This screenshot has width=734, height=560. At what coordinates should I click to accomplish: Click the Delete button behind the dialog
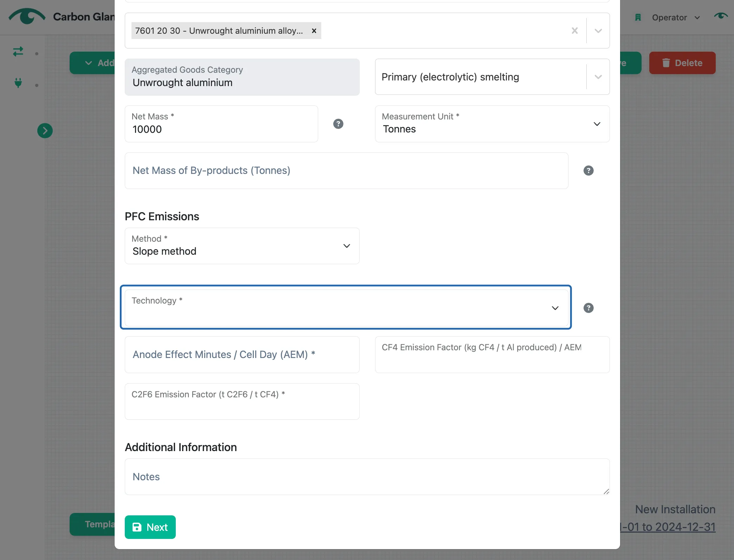pos(682,63)
